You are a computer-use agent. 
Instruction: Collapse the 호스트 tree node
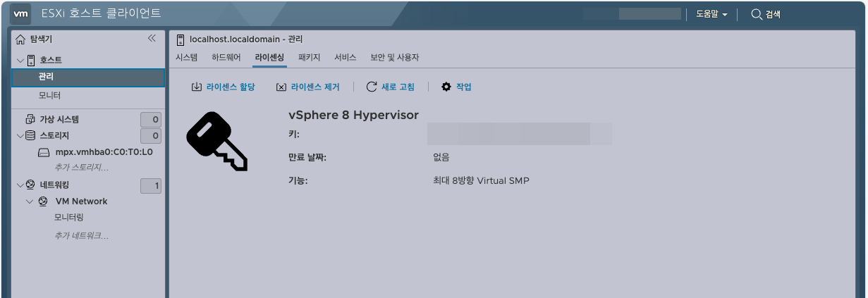click(x=20, y=61)
